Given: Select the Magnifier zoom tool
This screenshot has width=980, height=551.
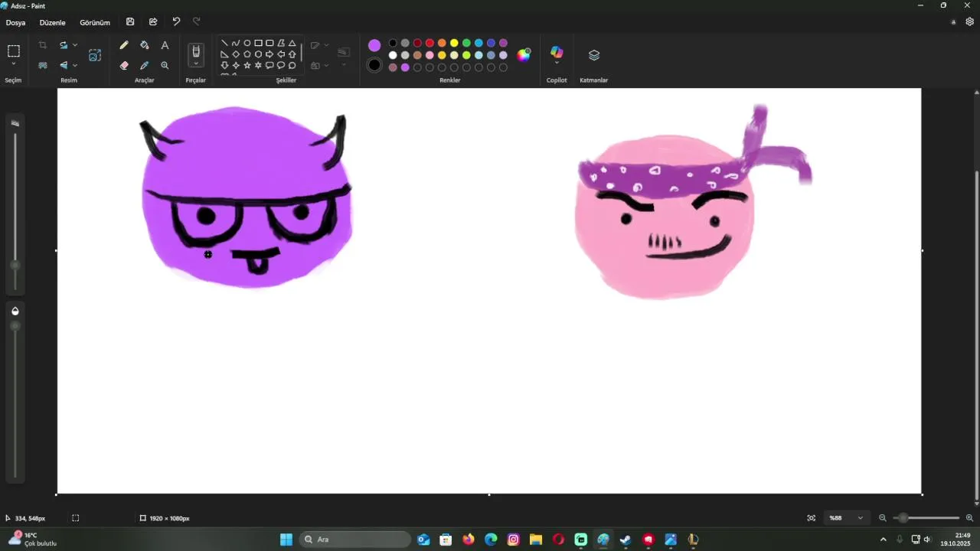Looking at the screenshot, I should pos(165,66).
